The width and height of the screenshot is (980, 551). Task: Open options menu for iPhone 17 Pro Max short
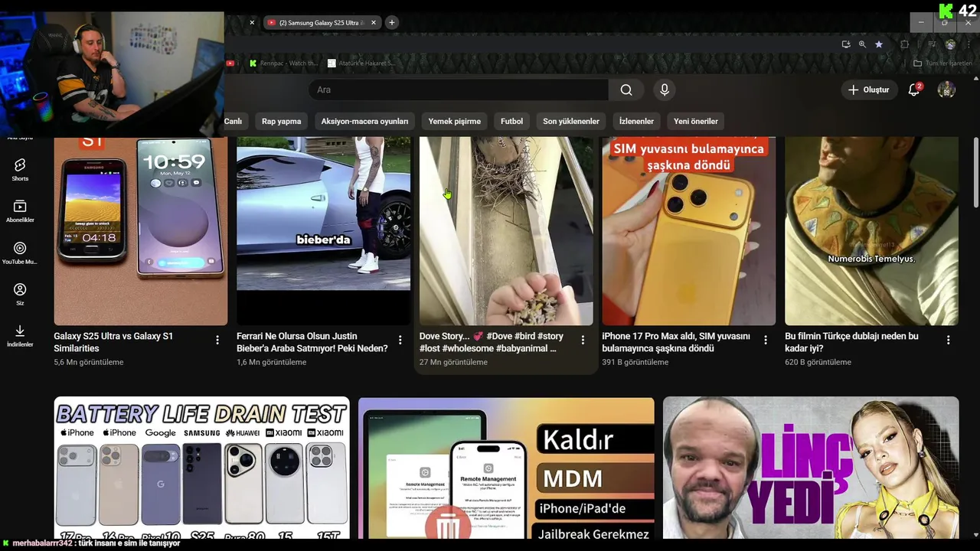(766, 340)
